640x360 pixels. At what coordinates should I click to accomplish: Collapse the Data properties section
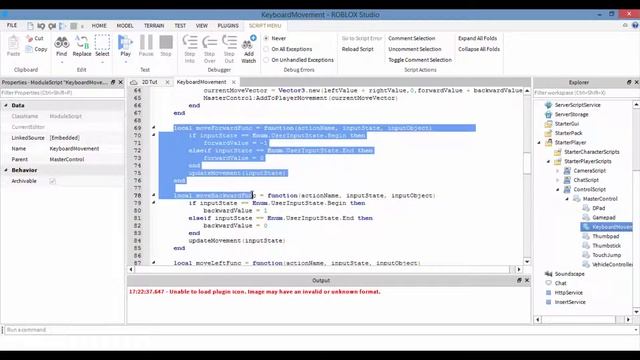[6, 105]
